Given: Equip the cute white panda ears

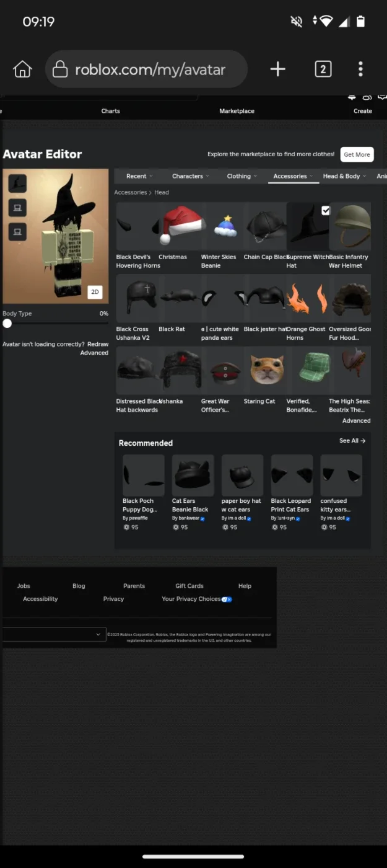Looking at the screenshot, I should click(222, 298).
